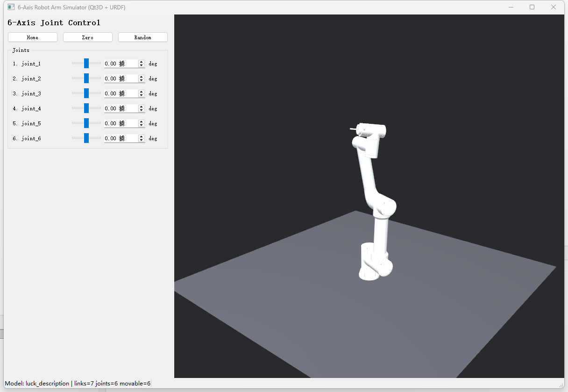
Task: Click the Home button
Action: [33, 37]
